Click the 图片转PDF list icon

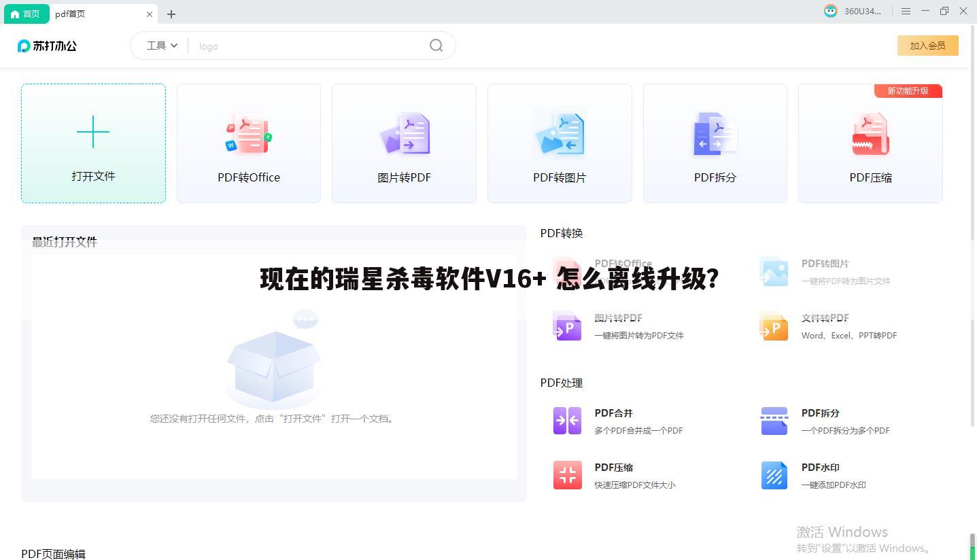(567, 326)
